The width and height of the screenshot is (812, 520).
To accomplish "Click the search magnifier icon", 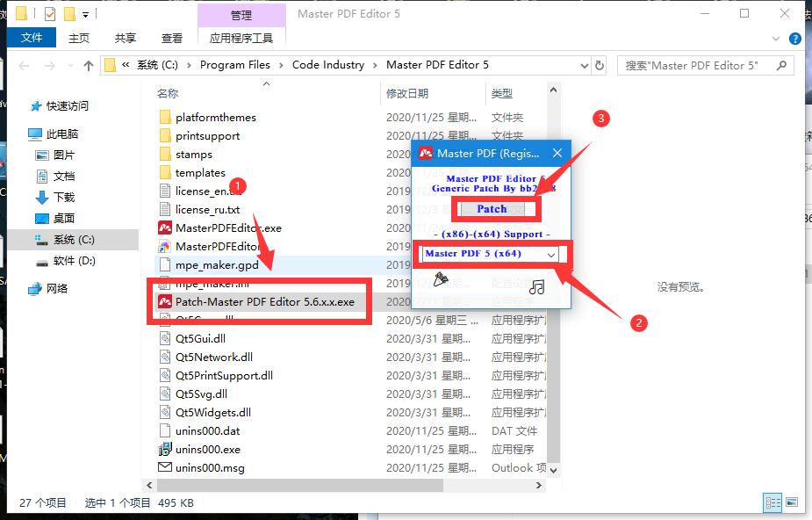I will coord(782,65).
